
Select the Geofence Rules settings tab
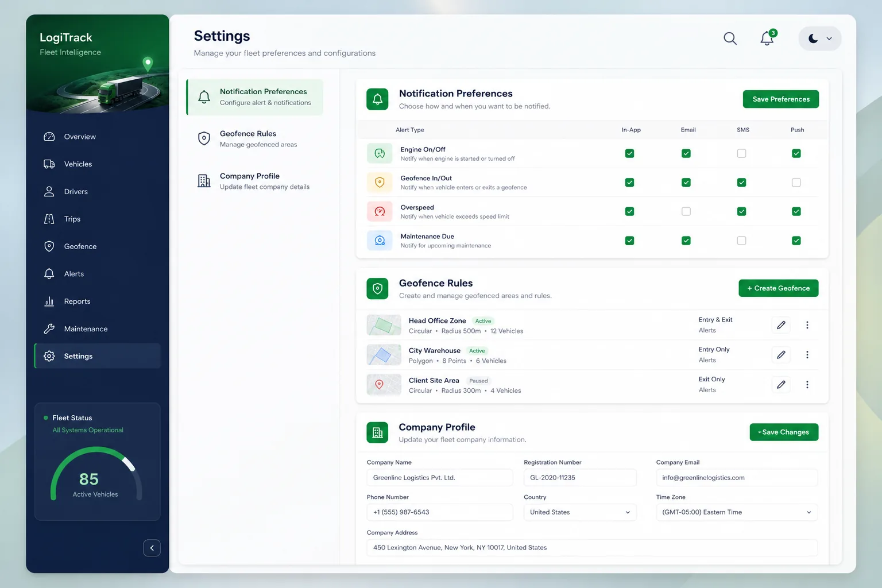click(x=255, y=139)
